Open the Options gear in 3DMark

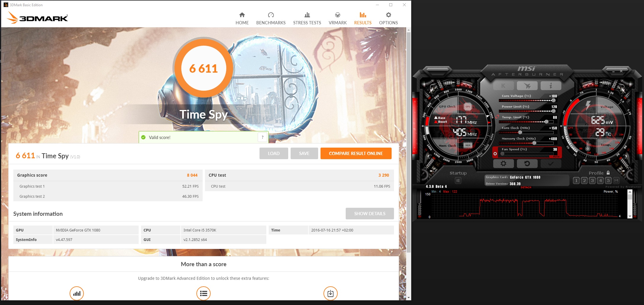point(388,15)
